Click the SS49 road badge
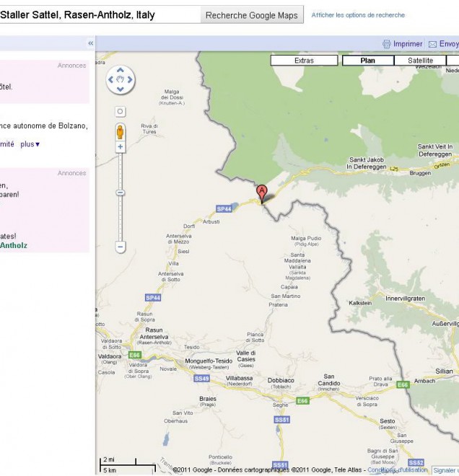459x476 pixels. [201, 379]
